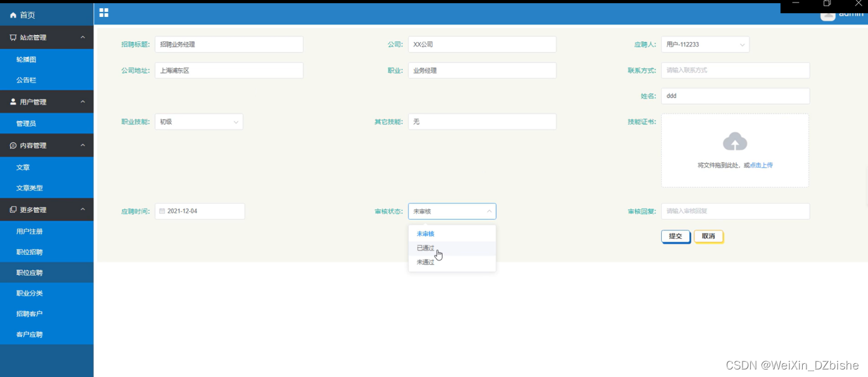Click the 职业 input field
868x377 pixels.
coord(482,70)
